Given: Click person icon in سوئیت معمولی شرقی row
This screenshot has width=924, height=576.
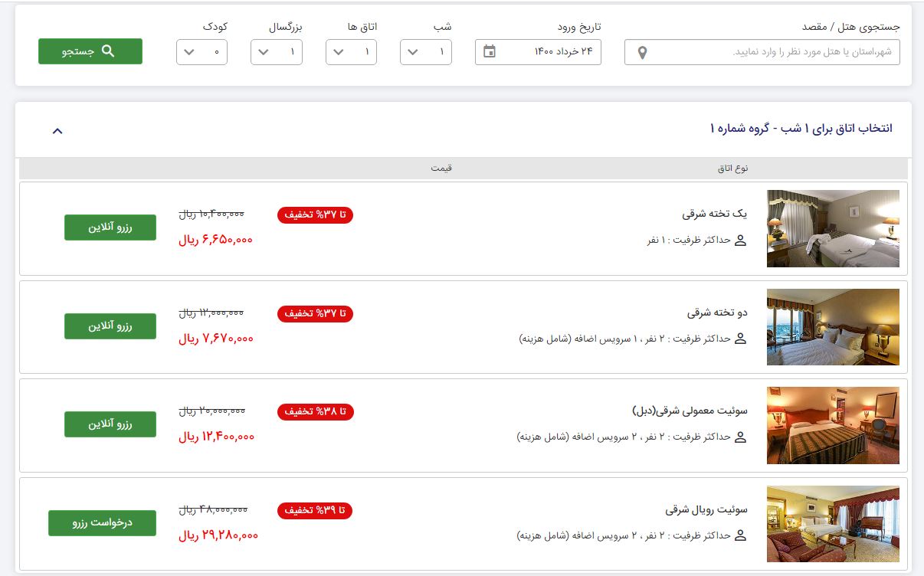Looking at the screenshot, I should [740, 437].
